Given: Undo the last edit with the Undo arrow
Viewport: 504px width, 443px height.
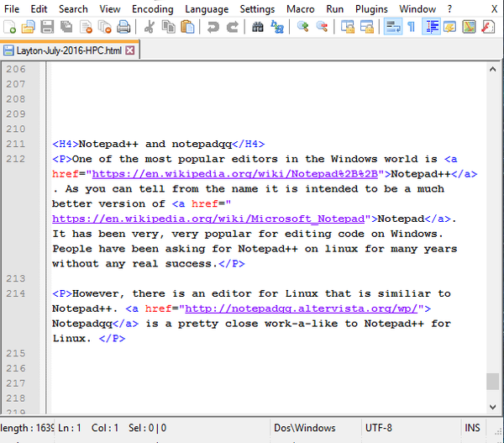Looking at the screenshot, I should (x=213, y=27).
